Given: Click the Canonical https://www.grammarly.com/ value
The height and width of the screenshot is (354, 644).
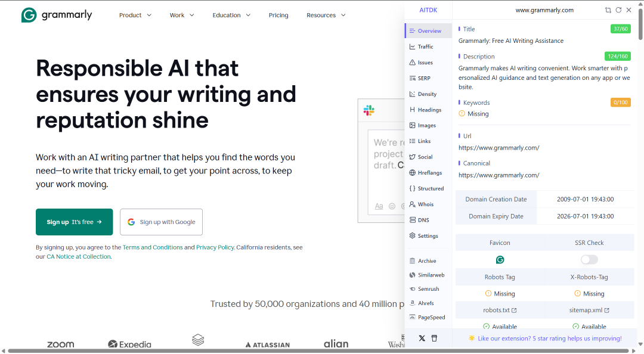Looking at the screenshot, I should (499, 175).
